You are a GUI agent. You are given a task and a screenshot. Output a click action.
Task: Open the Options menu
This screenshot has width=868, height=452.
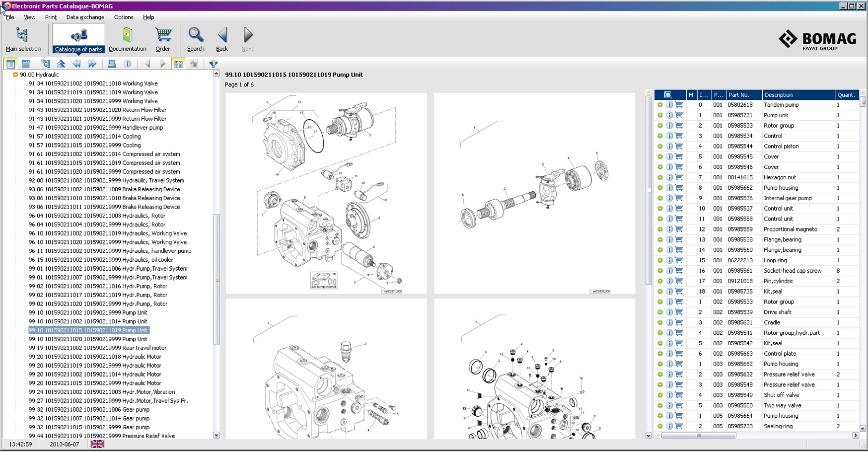pyautogui.click(x=124, y=17)
